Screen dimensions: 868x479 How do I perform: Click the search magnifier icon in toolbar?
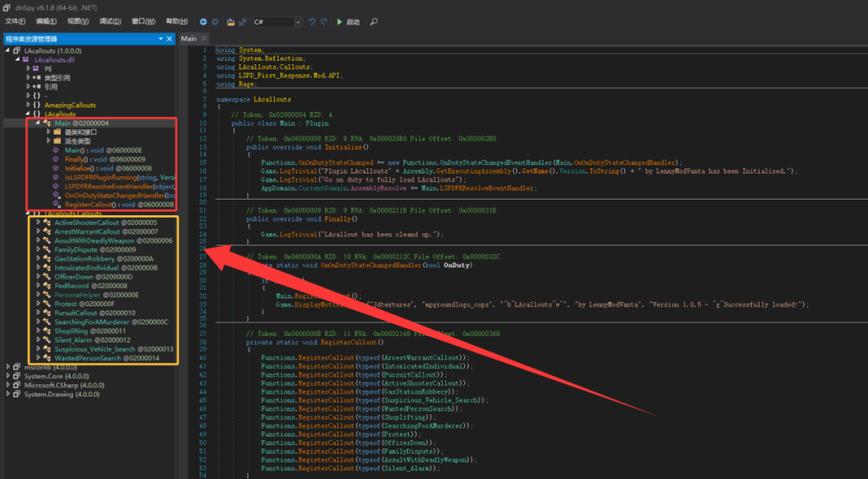[373, 22]
